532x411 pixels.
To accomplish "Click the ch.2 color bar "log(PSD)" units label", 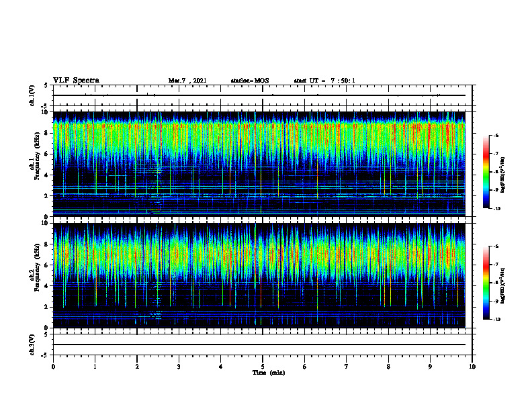I will [503, 285].
